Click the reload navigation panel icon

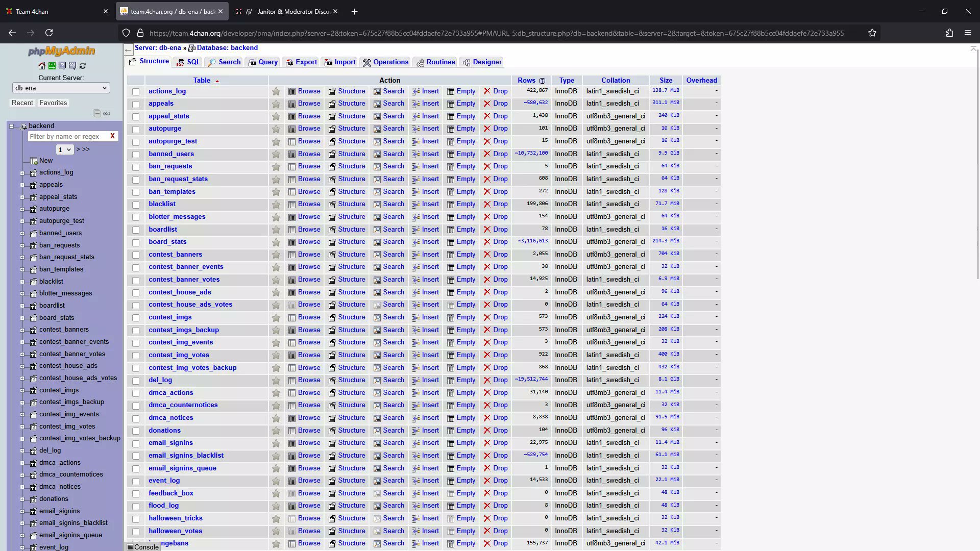tap(83, 66)
